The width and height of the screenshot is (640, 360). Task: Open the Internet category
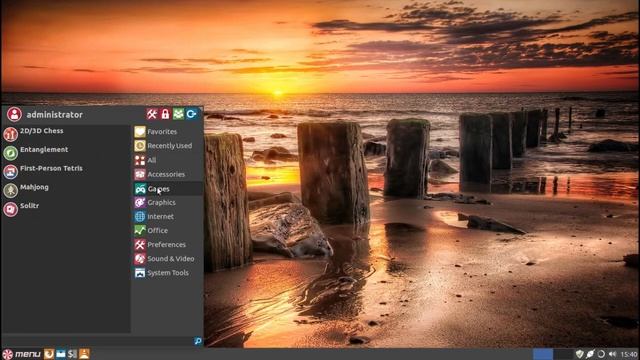(168, 216)
